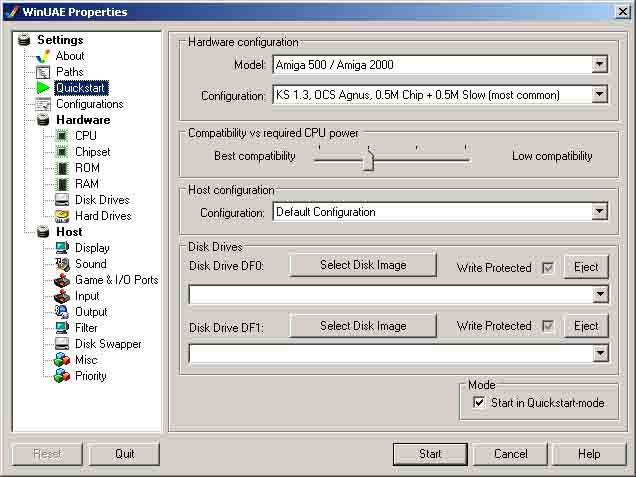This screenshot has height=477, width=636.
Task: Select About in the settings tree
Action: pyautogui.click(x=70, y=56)
